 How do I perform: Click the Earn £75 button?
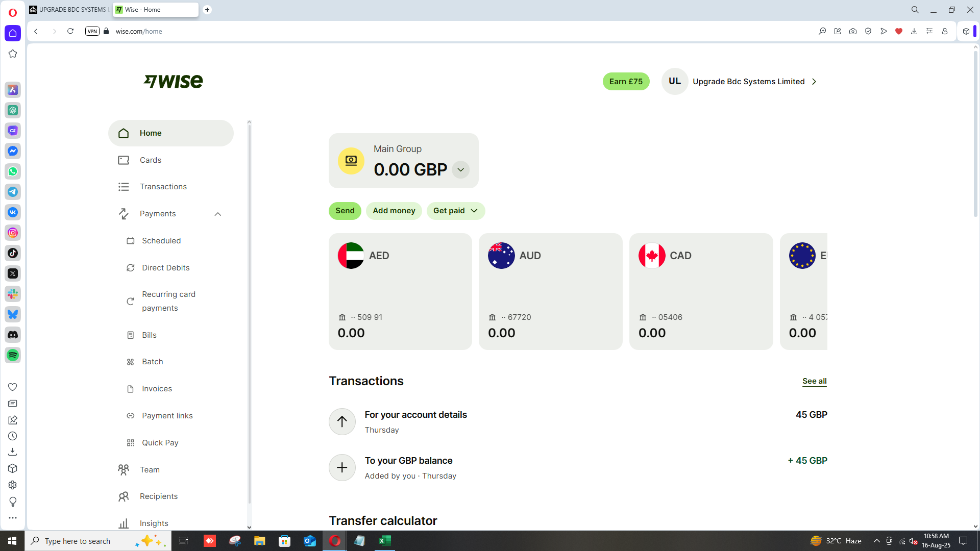(x=626, y=82)
